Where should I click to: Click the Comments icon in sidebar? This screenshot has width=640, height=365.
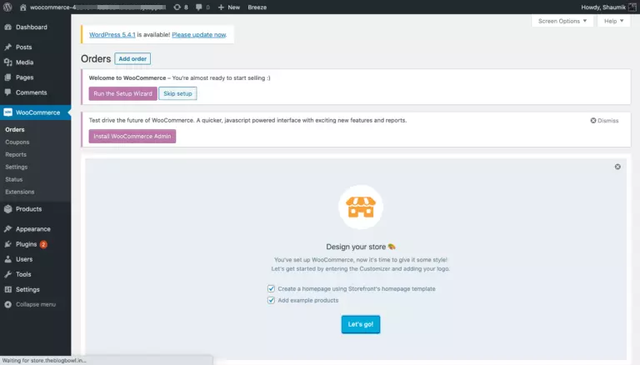coord(8,92)
